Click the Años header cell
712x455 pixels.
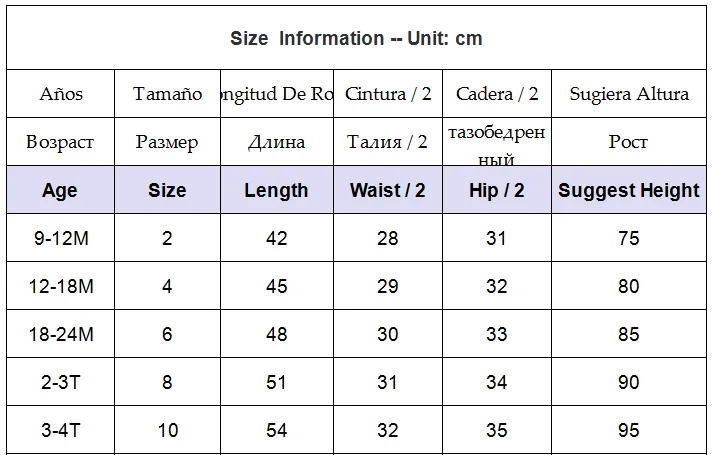click(60, 94)
